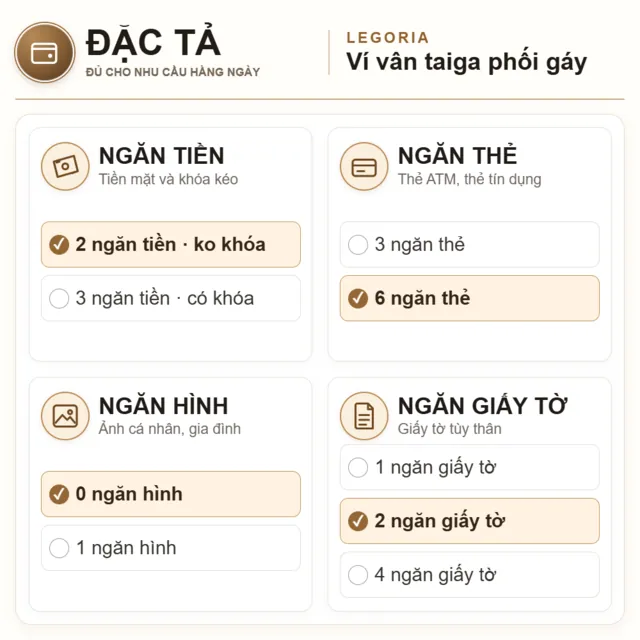Select the 4 ngăn giấy tờ option
Screen dimensions: 640x640
[470, 575]
